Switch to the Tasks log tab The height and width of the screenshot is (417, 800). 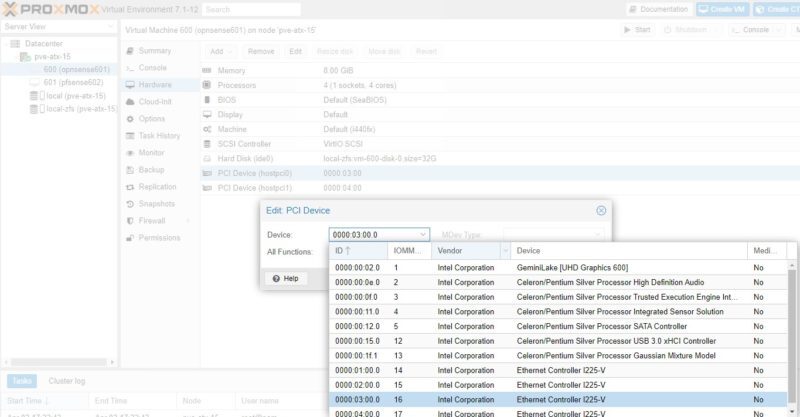coord(22,381)
